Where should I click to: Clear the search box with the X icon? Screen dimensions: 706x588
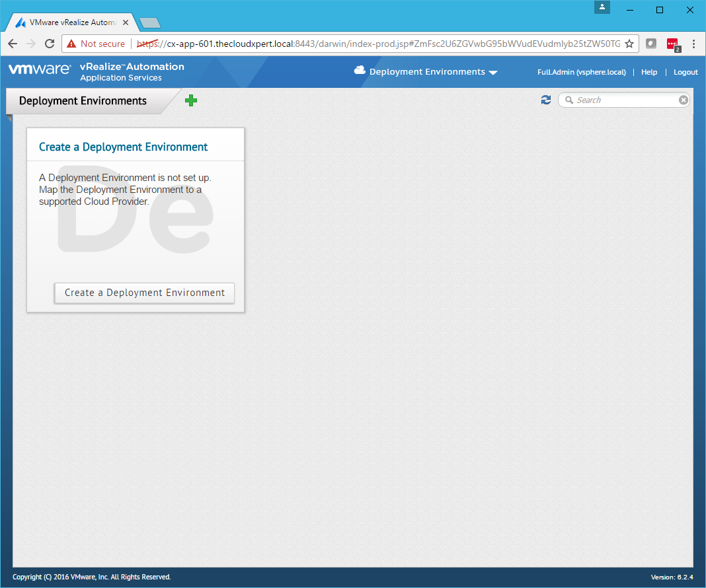pyautogui.click(x=684, y=100)
